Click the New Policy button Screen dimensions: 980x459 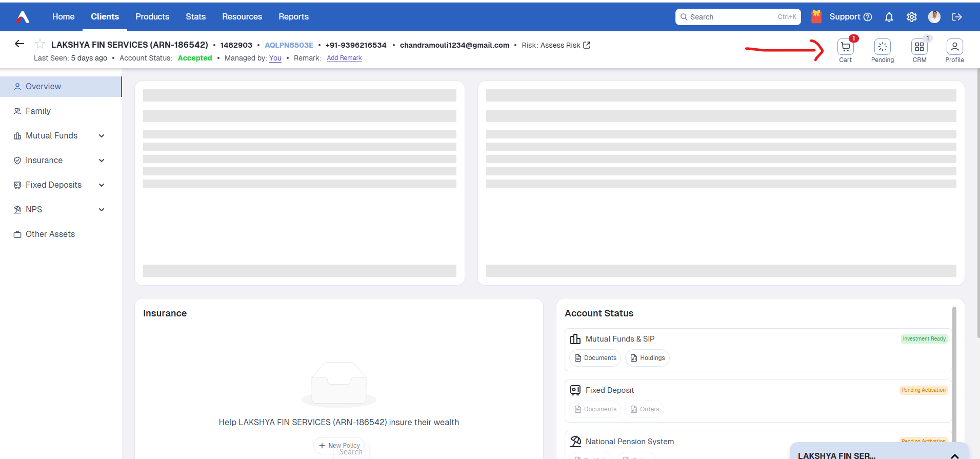coord(339,446)
